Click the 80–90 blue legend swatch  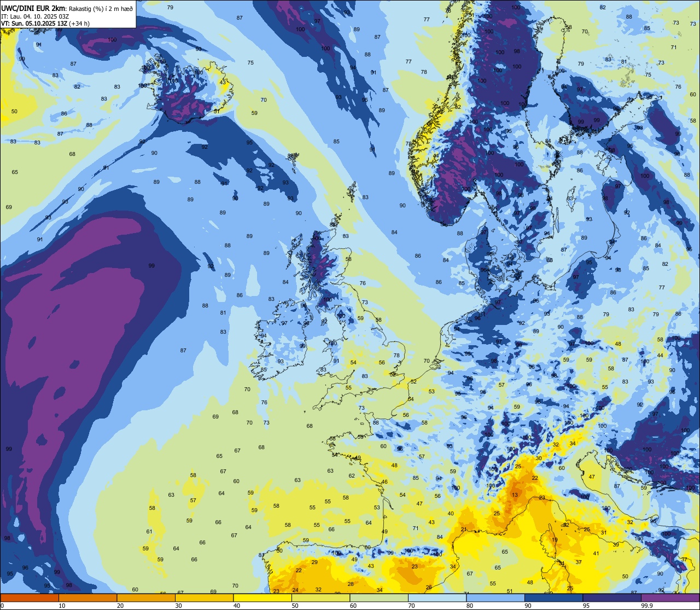coord(495,597)
